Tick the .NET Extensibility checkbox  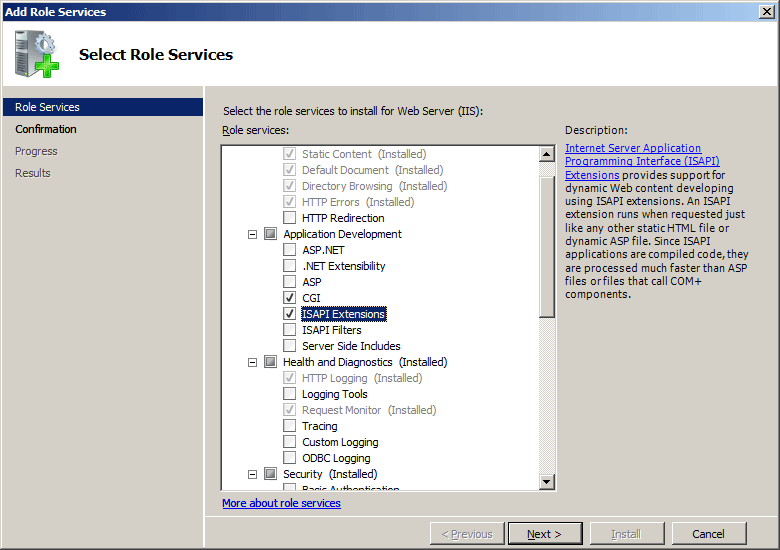pos(290,266)
